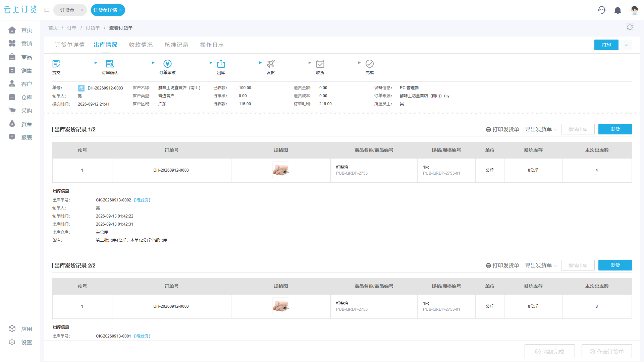Click the blue 打印 button
The width and height of the screenshot is (644, 362).
pyautogui.click(x=606, y=45)
